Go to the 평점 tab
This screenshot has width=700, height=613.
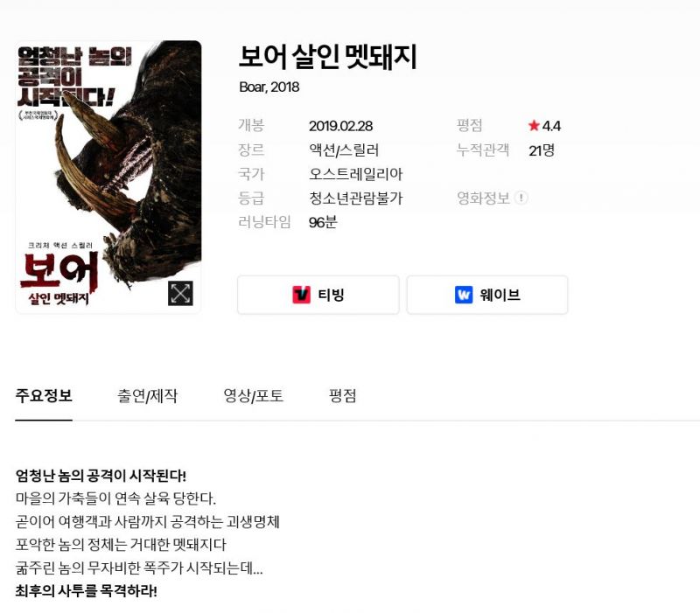click(342, 396)
